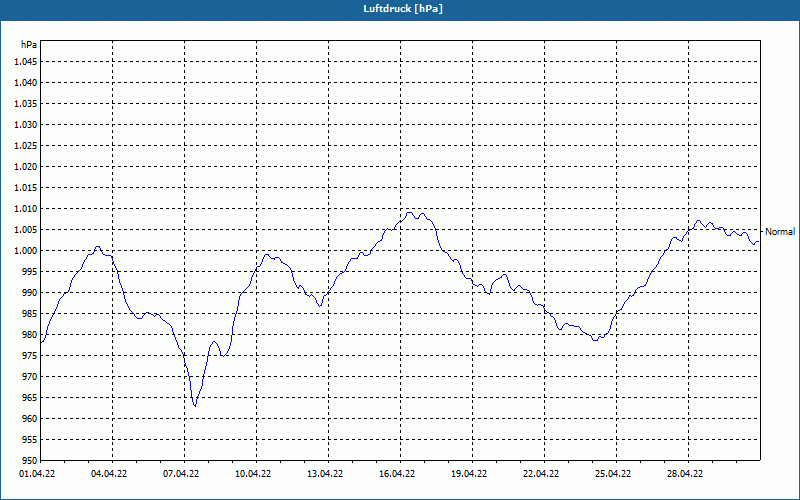Click the date label 01.04.22

[x=37, y=474]
